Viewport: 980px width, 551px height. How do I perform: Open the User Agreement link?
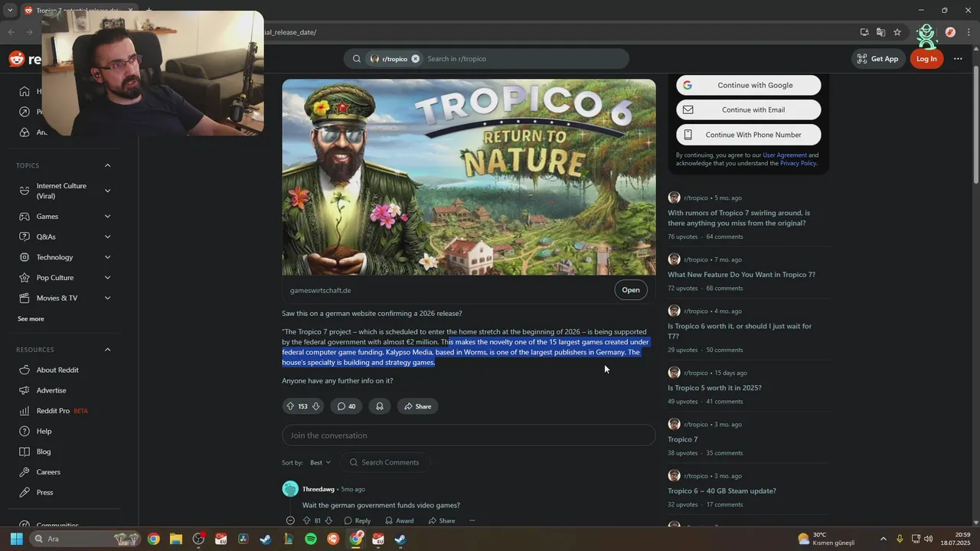(x=784, y=155)
